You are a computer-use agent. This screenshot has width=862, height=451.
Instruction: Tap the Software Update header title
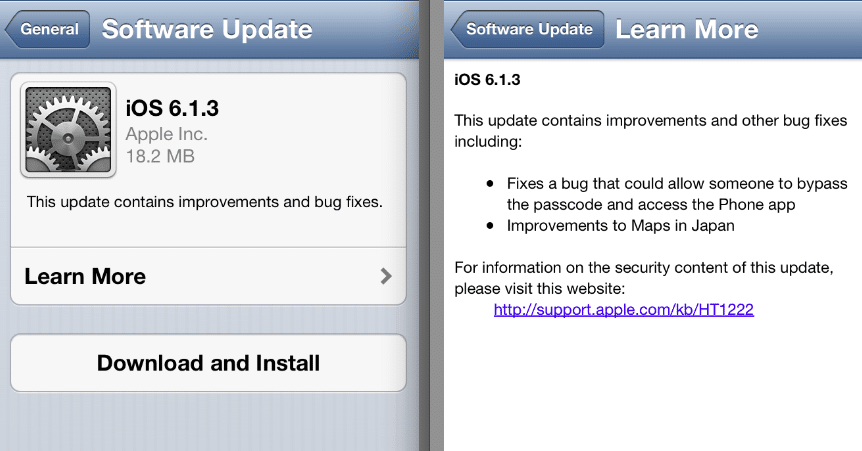click(x=207, y=29)
